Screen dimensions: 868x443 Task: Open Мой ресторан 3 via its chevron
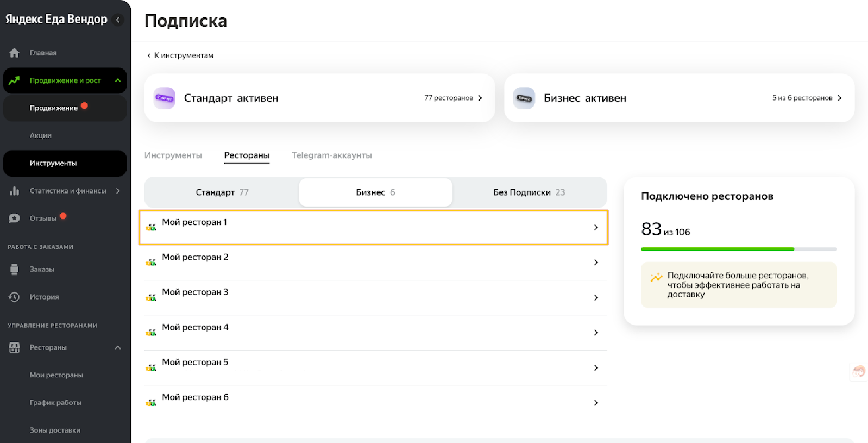tap(596, 298)
